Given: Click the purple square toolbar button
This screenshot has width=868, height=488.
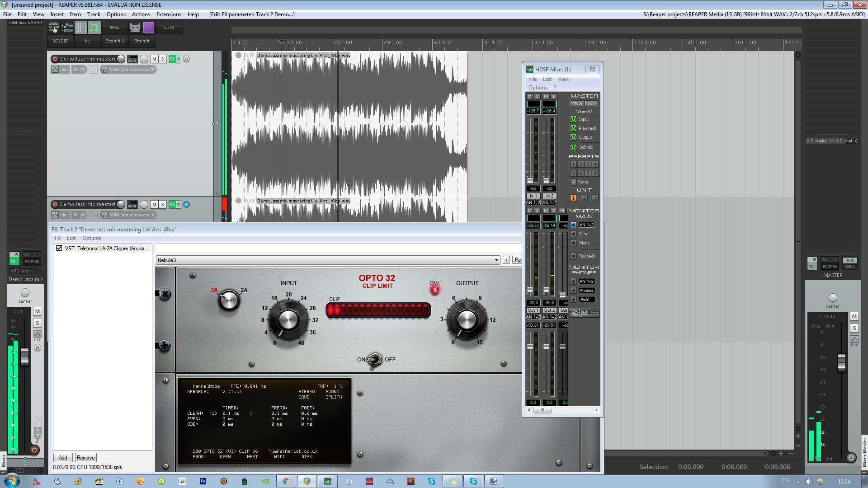Looking at the screenshot, I should point(149,28).
